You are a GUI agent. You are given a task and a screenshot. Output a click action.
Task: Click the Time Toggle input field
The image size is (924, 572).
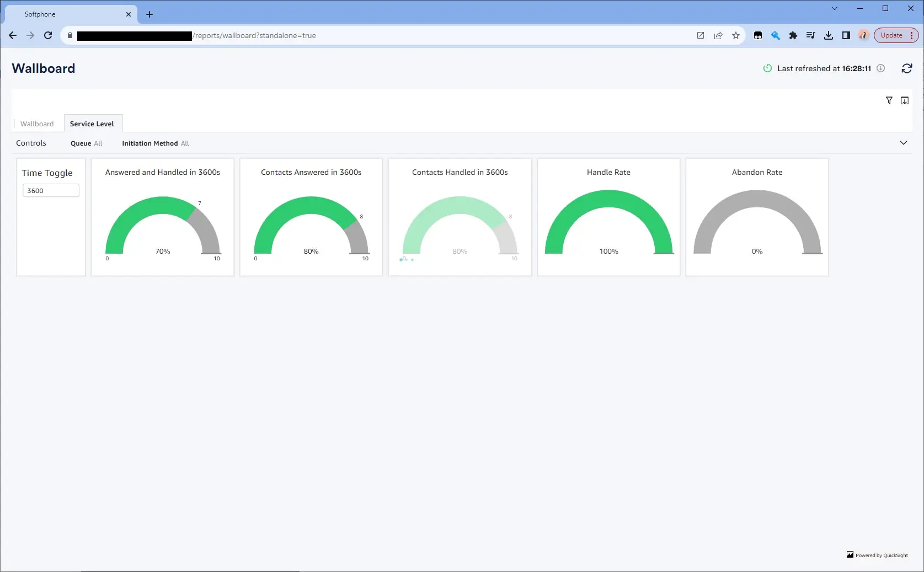pyautogui.click(x=51, y=191)
